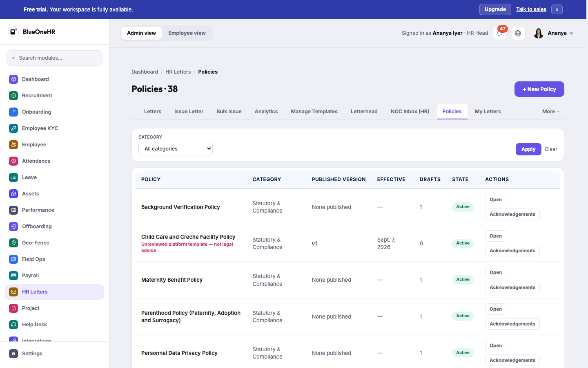Click the BlueOneHR logo icon
Image resolution: width=588 pixels, height=368 pixels.
click(x=13, y=31)
